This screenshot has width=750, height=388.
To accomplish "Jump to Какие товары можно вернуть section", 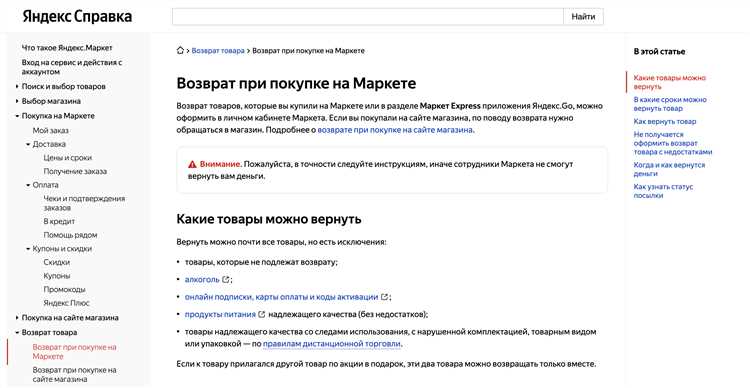I will click(x=670, y=82).
